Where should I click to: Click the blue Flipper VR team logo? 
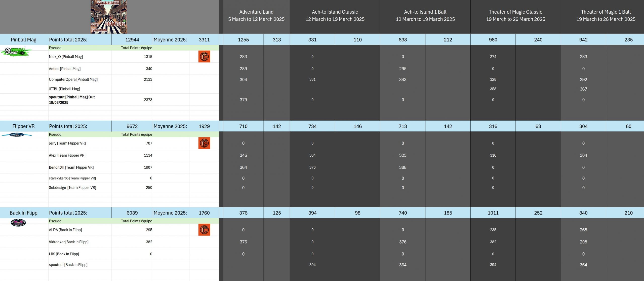[x=17, y=135]
